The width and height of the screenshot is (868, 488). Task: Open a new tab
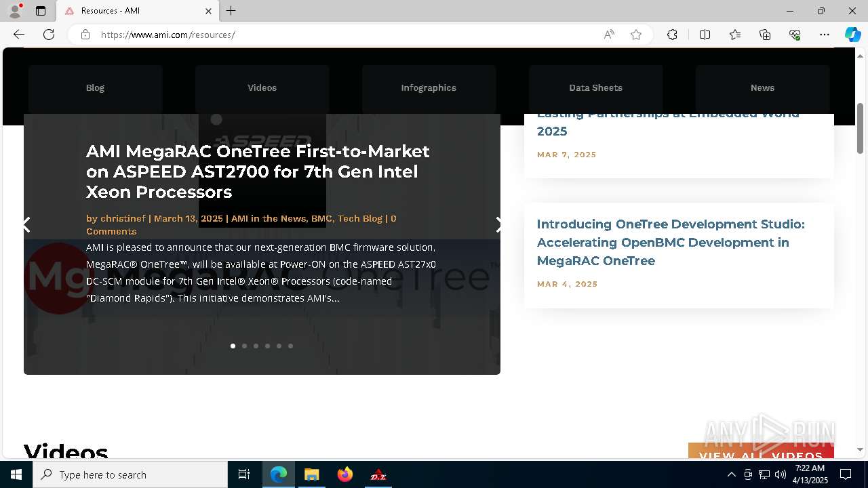tap(231, 11)
